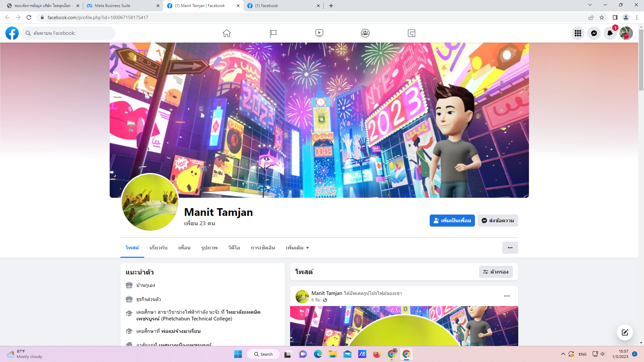Click the grasshopper profile picture

coord(150,202)
